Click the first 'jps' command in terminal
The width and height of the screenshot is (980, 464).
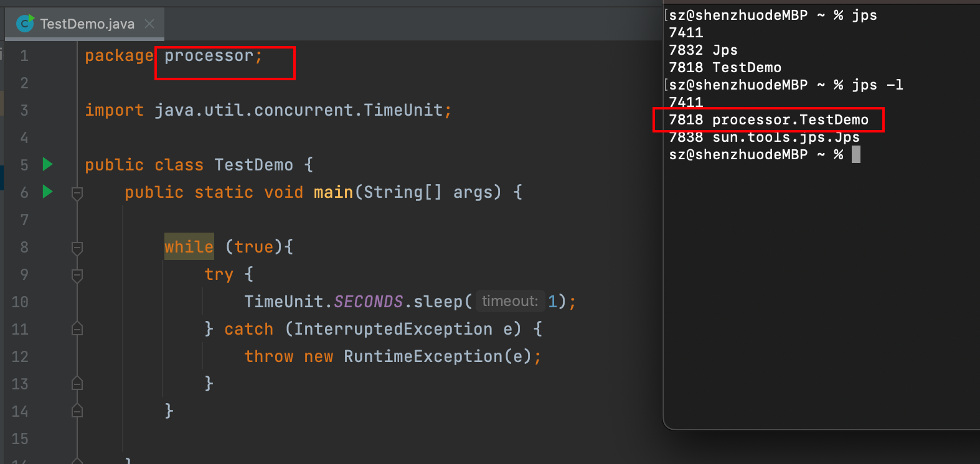[x=864, y=15]
